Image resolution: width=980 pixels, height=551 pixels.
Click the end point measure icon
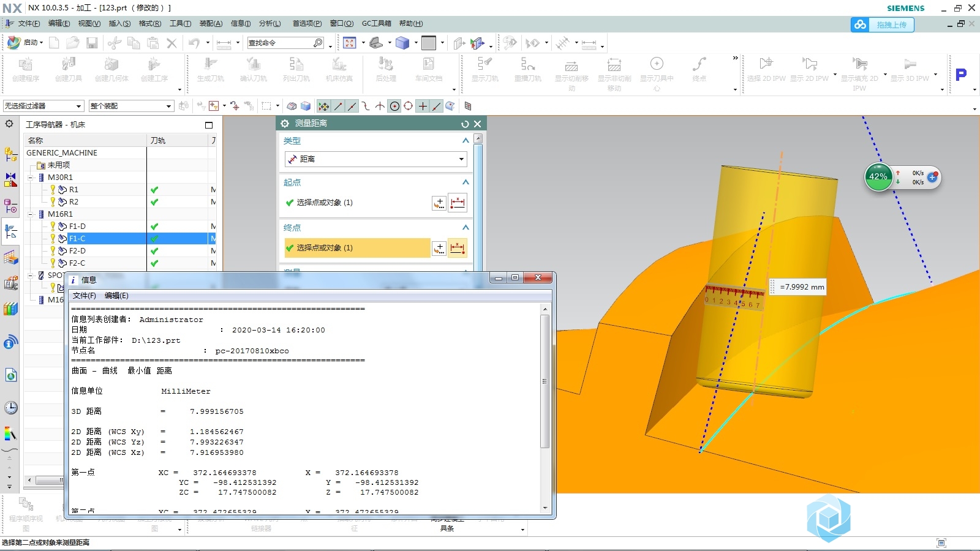tap(458, 248)
